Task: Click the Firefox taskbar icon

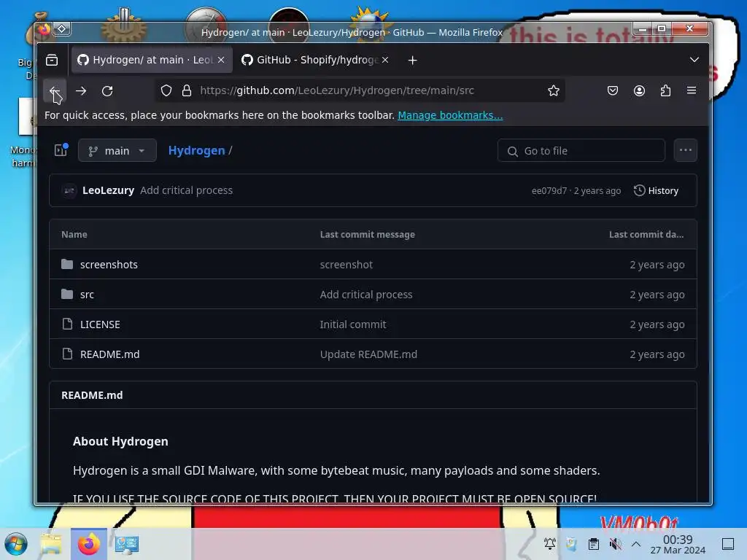Action: tap(88, 544)
